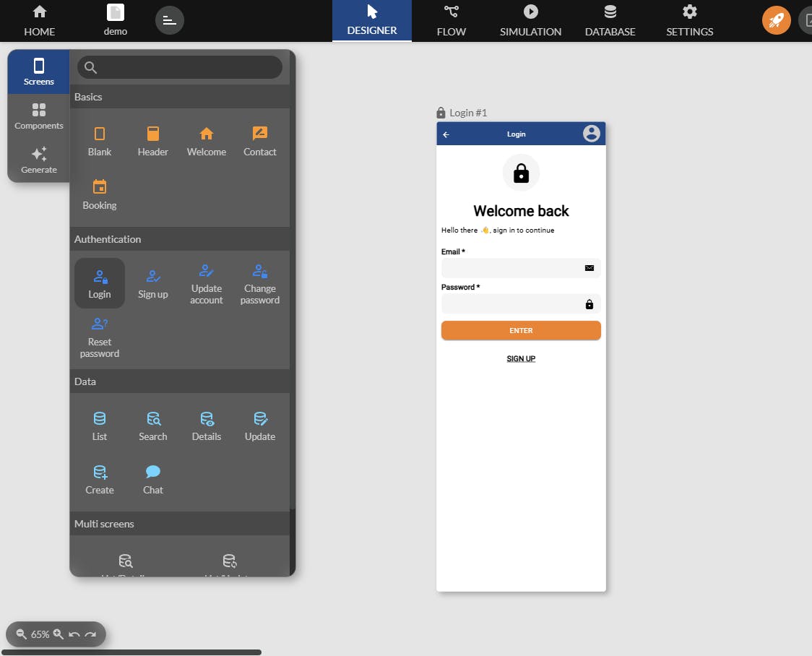Open the Components side panel
This screenshot has width=812, height=656.
[x=39, y=116]
